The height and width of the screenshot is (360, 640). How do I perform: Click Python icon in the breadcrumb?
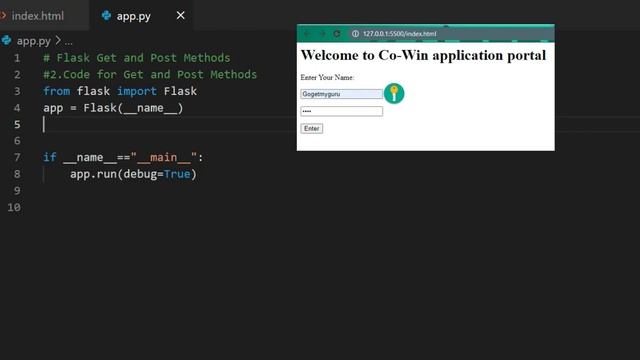pyautogui.click(x=6, y=40)
